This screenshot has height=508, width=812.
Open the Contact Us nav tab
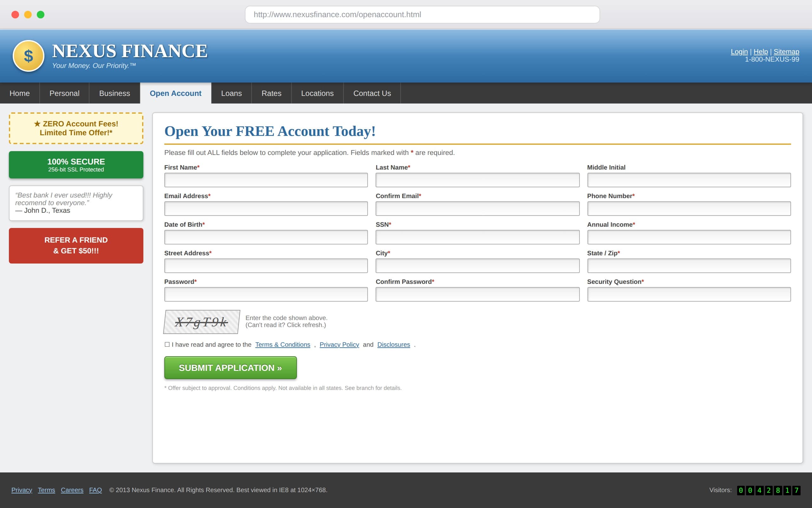click(372, 93)
